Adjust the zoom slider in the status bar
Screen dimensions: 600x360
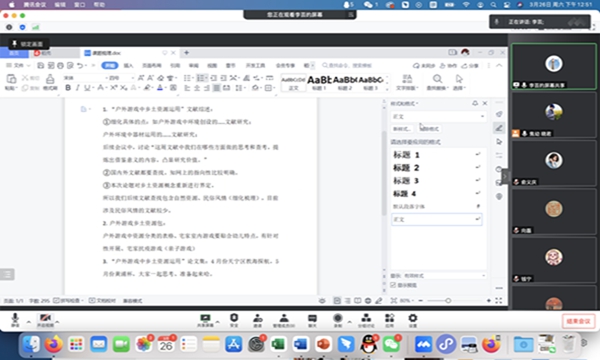point(448,301)
